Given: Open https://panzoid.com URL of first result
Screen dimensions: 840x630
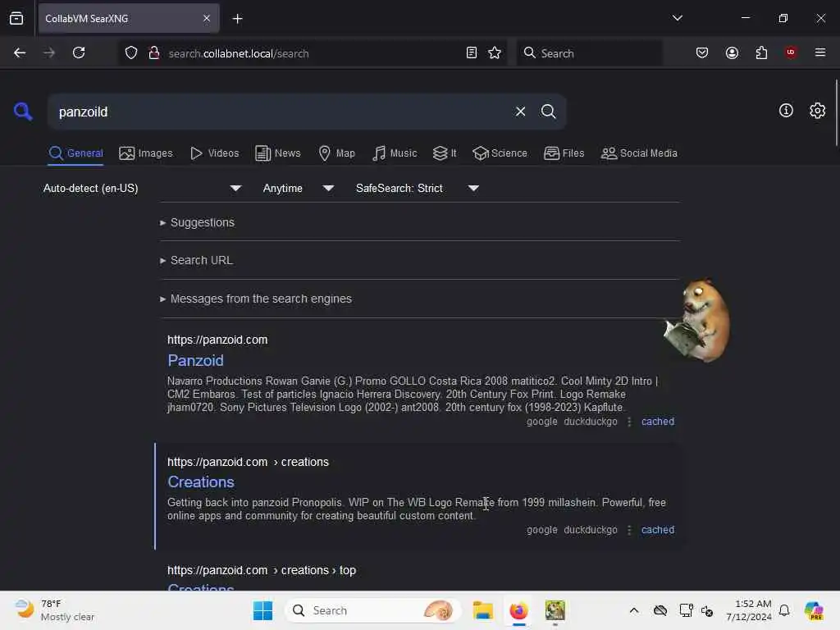Looking at the screenshot, I should (x=217, y=340).
